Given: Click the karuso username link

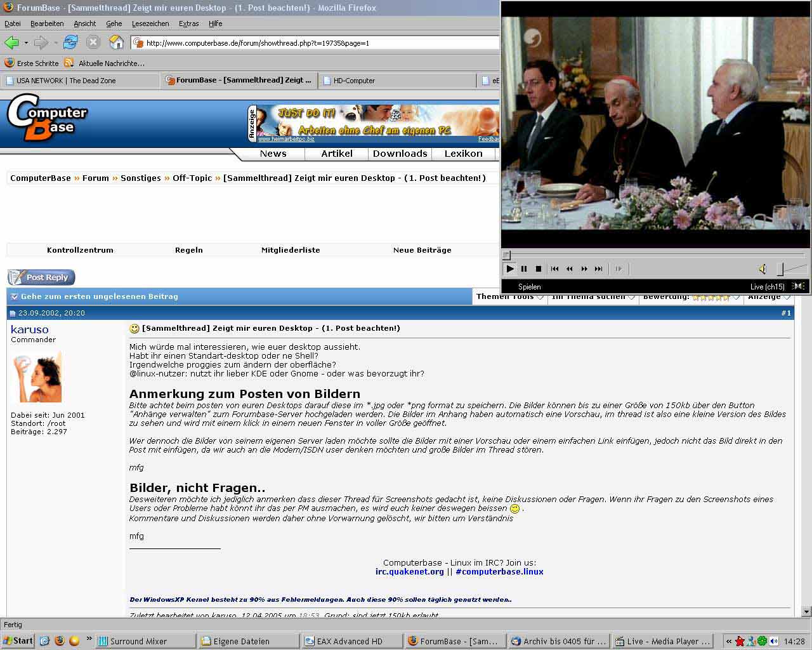Looking at the screenshot, I should click(x=29, y=329).
